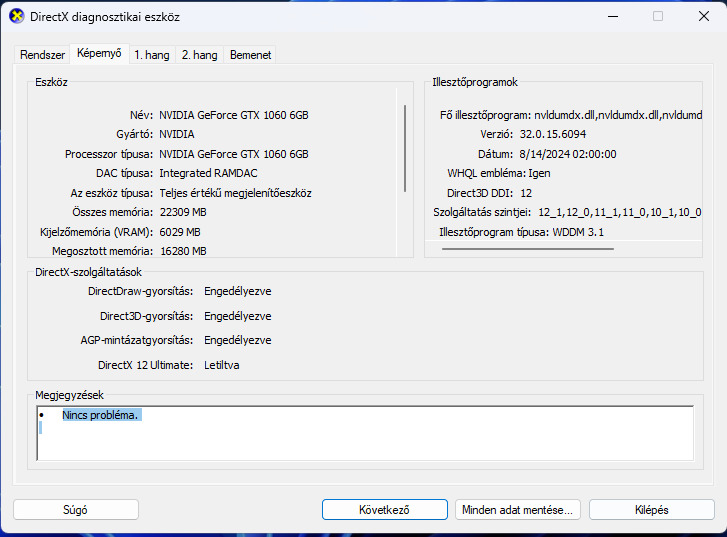Click the 'Illesztőprogram típusa: WDDM 3.1' line

[x=522, y=232]
